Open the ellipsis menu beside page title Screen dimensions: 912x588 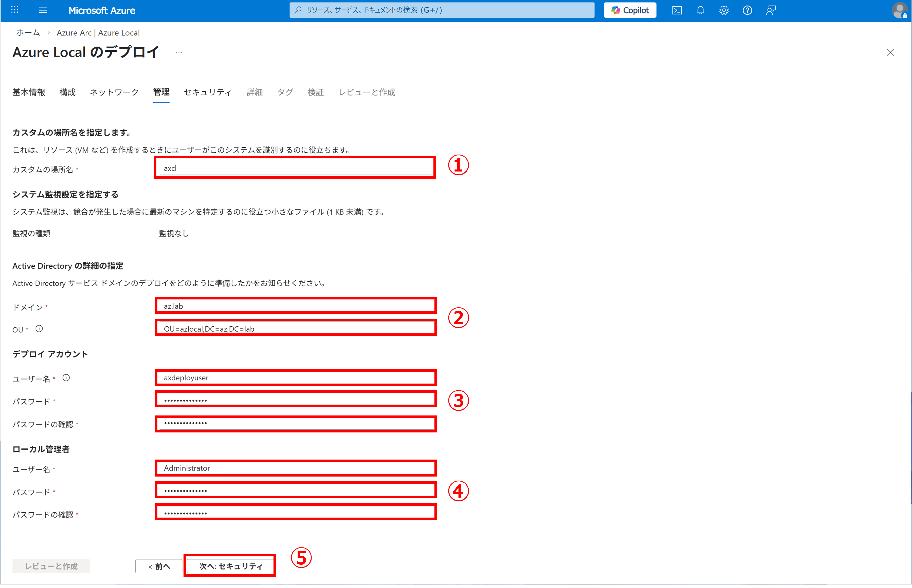coord(179,52)
